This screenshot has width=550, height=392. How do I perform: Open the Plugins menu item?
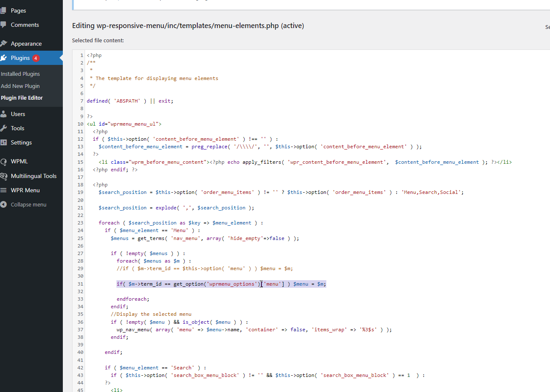[20, 58]
